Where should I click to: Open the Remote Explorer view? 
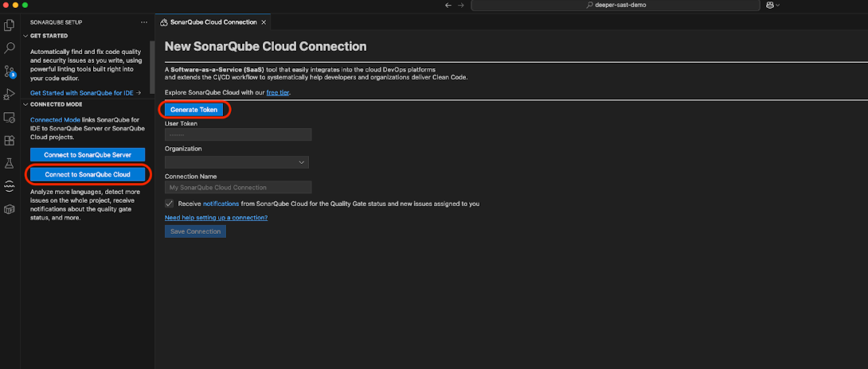10,118
